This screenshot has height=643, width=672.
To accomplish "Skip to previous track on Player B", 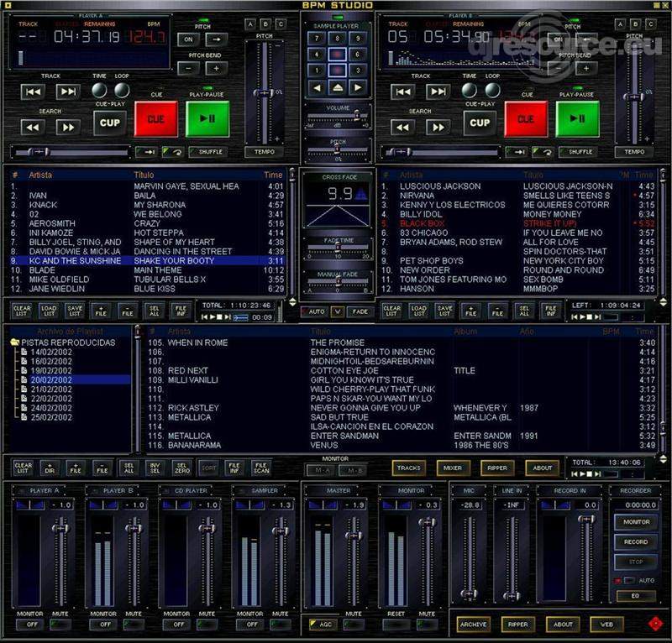I will pyautogui.click(x=403, y=91).
